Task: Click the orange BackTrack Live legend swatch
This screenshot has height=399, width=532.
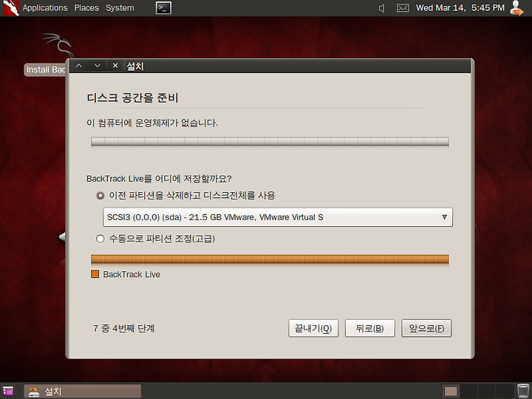Action: pos(95,274)
